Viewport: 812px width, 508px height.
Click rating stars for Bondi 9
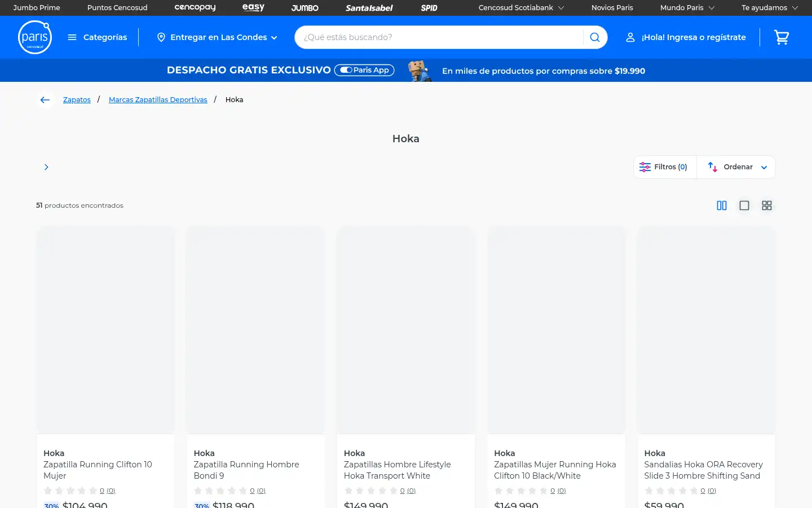click(x=220, y=491)
